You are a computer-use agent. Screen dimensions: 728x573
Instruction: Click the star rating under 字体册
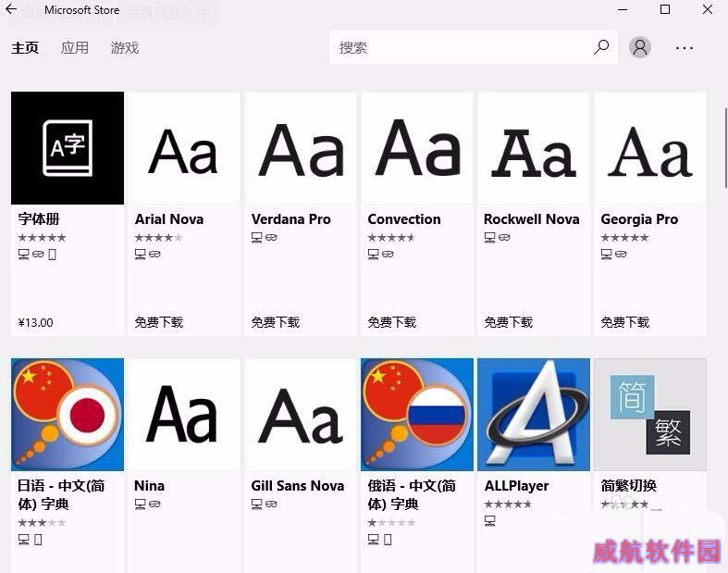(x=42, y=238)
